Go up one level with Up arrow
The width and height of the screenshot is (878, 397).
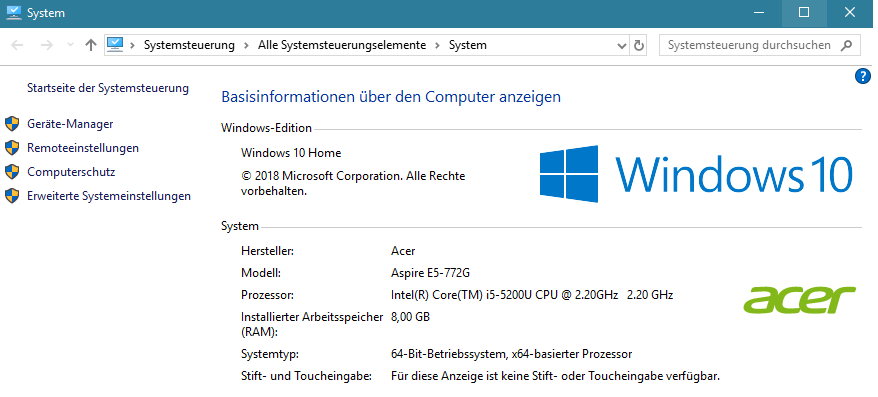(x=91, y=45)
